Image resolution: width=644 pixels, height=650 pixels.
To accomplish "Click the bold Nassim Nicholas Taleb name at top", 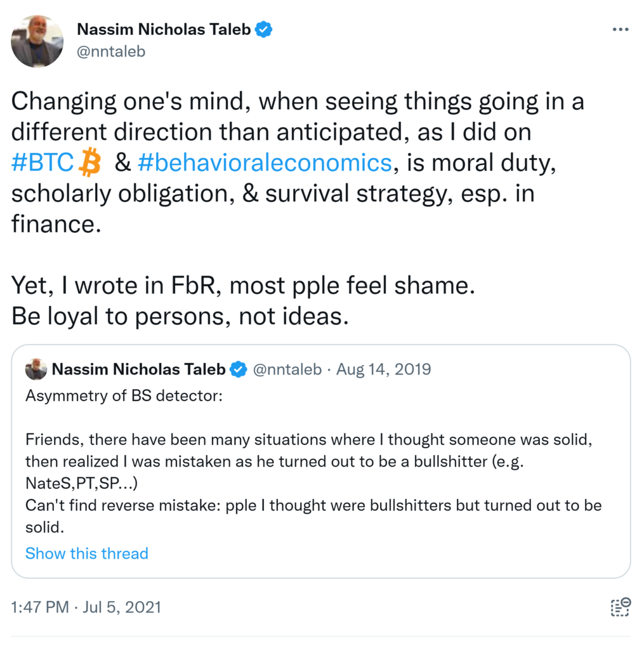I will (164, 30).
